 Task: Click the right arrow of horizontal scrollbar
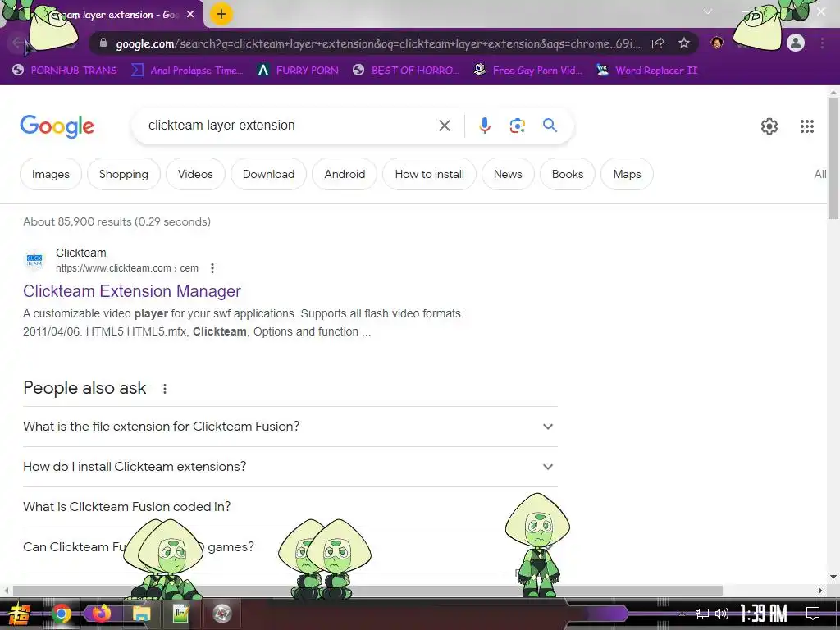click(820, 591)
